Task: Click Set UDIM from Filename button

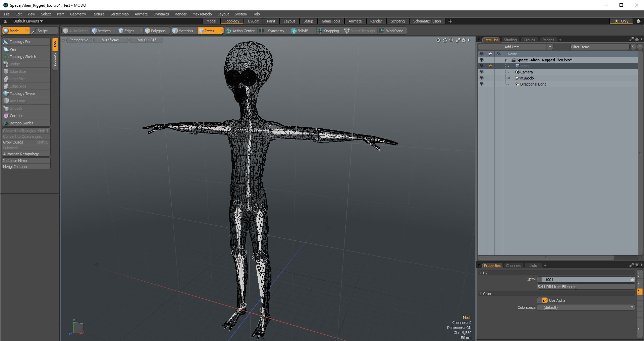Action: [x=586, y=287]
